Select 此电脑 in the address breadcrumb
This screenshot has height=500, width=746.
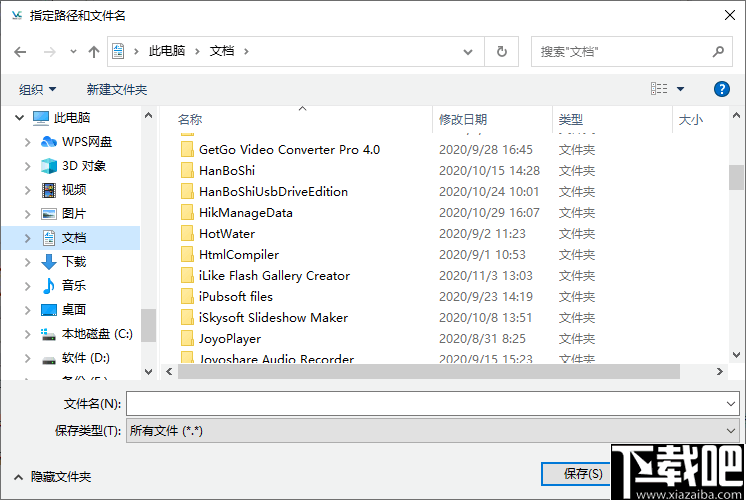(167, 51)
